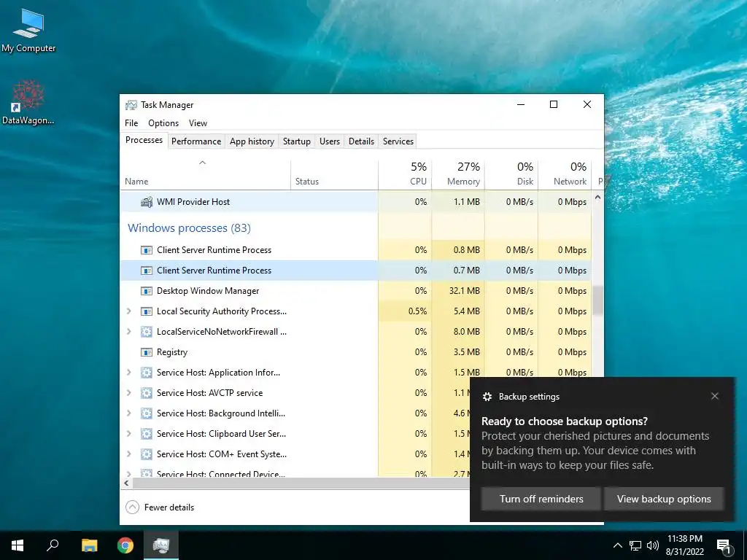This screenshot has width=747, height=560.
Task: Click the LocalServiceNoNetworkFirewall gear icon
Action: click(146, 332)
